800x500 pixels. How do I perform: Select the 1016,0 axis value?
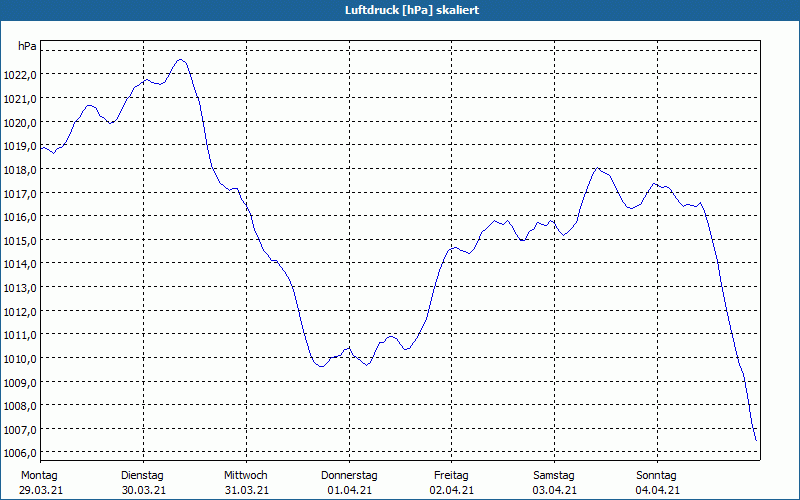pos(20,217)
